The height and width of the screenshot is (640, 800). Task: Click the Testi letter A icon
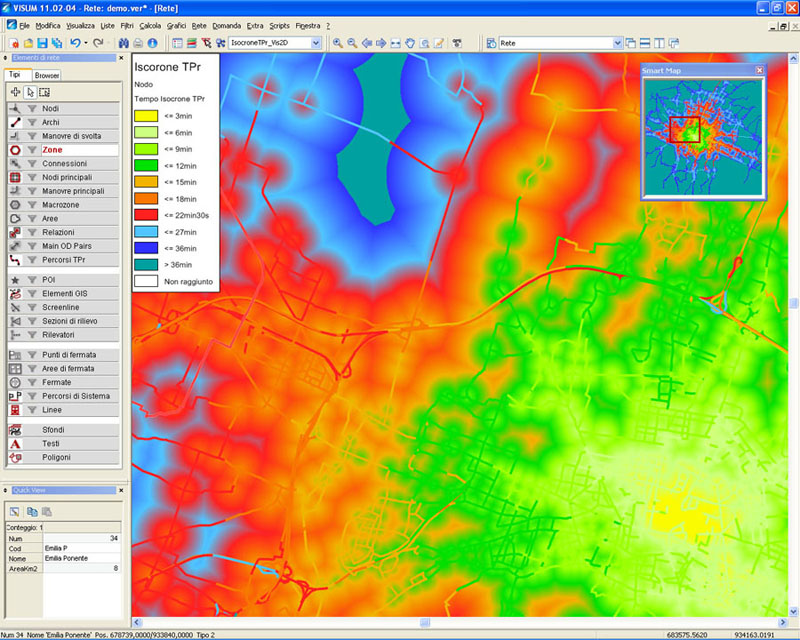point(16,443)
